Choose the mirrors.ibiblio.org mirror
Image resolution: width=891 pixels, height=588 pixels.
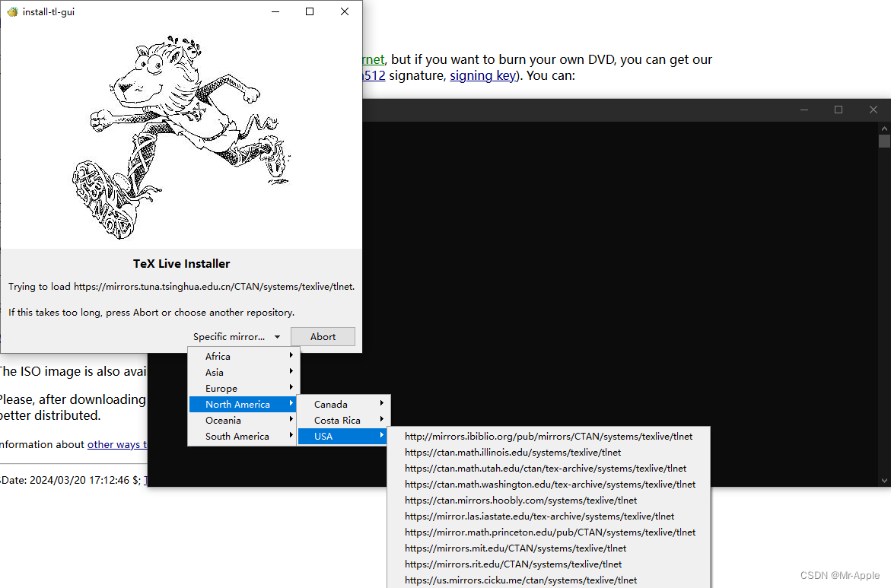click(548, 436)
